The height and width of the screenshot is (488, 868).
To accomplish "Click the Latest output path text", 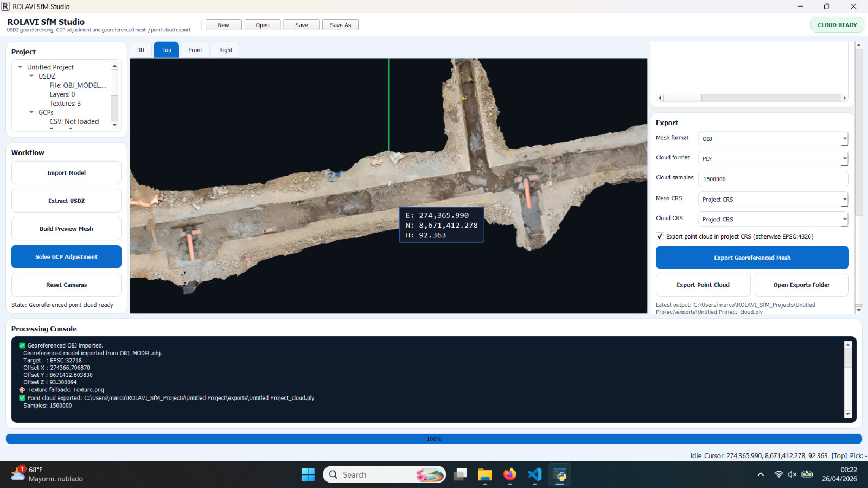I will (x=736, y=308).
